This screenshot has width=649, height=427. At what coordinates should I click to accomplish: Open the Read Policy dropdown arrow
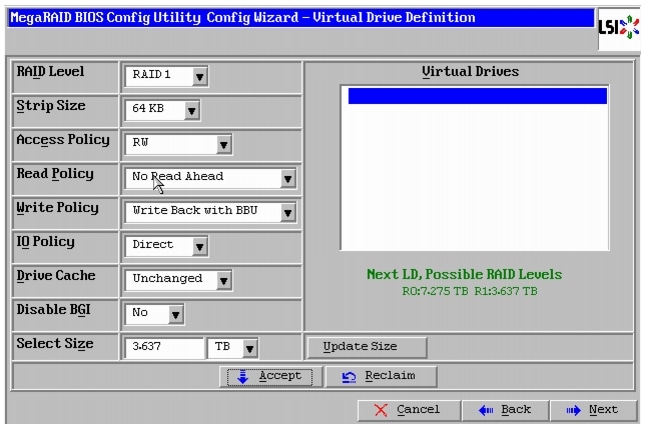pyautogui.click(x=288, y=179)
